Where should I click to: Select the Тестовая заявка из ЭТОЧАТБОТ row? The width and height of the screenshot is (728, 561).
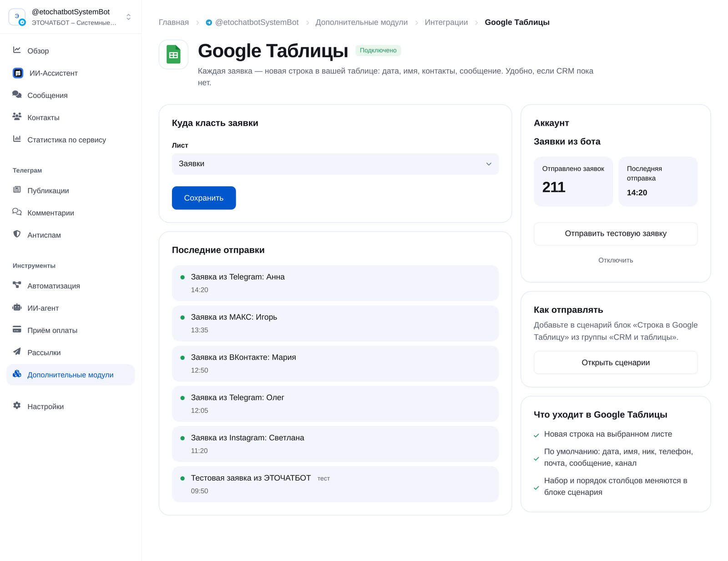tap(335, 484)
